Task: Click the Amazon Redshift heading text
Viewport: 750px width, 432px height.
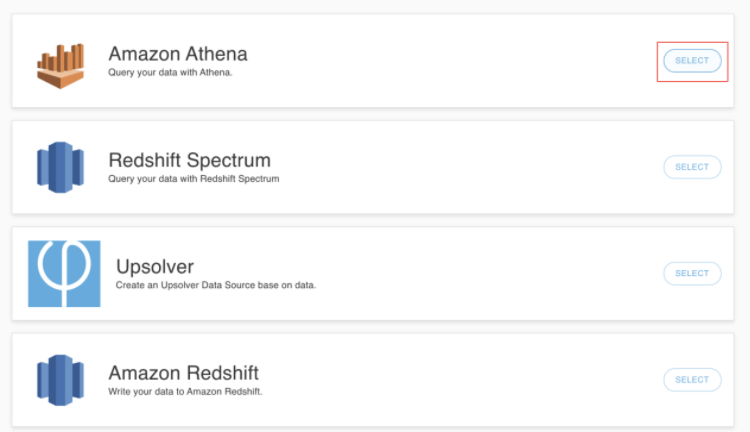Action: coord(184,373)
